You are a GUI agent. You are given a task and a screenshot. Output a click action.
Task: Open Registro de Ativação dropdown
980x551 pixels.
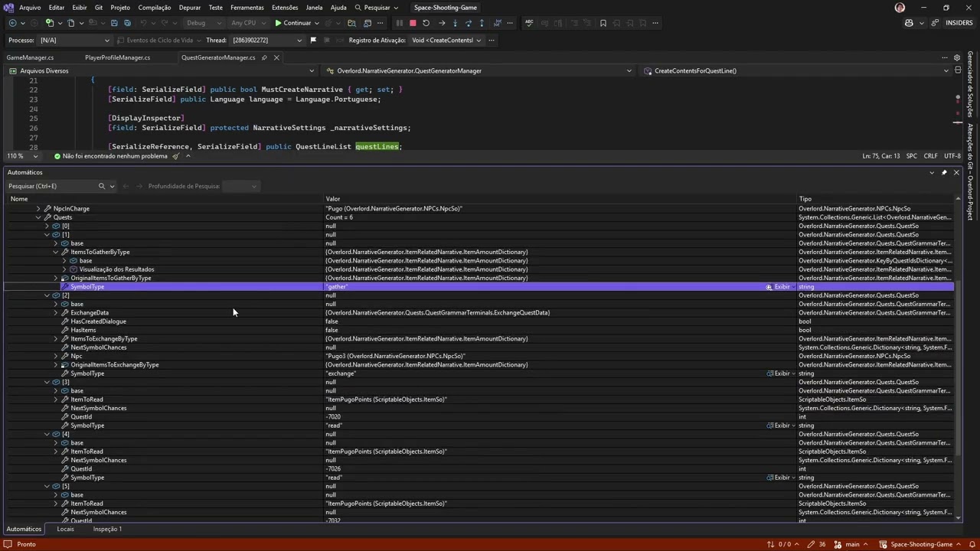pyautogui.click(x=446, y=40)
